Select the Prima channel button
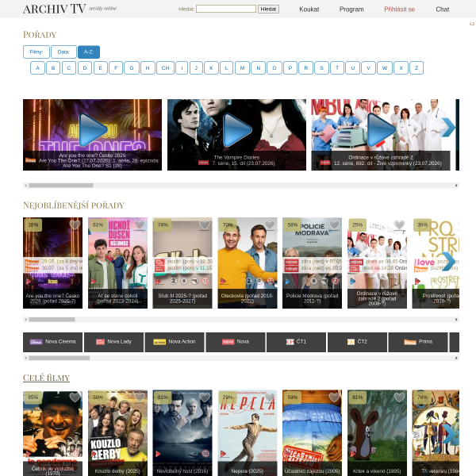The image size is (476, 476). [x=418, y=342]
